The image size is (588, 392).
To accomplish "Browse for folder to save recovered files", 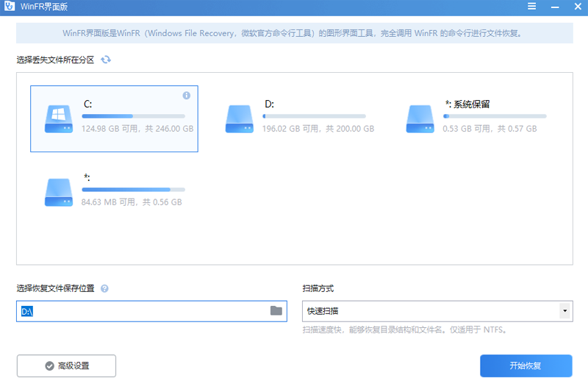I will coord(276,310).
